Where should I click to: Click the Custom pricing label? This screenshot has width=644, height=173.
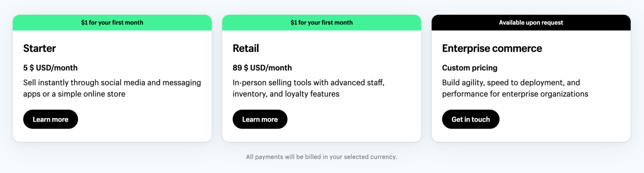470,68
